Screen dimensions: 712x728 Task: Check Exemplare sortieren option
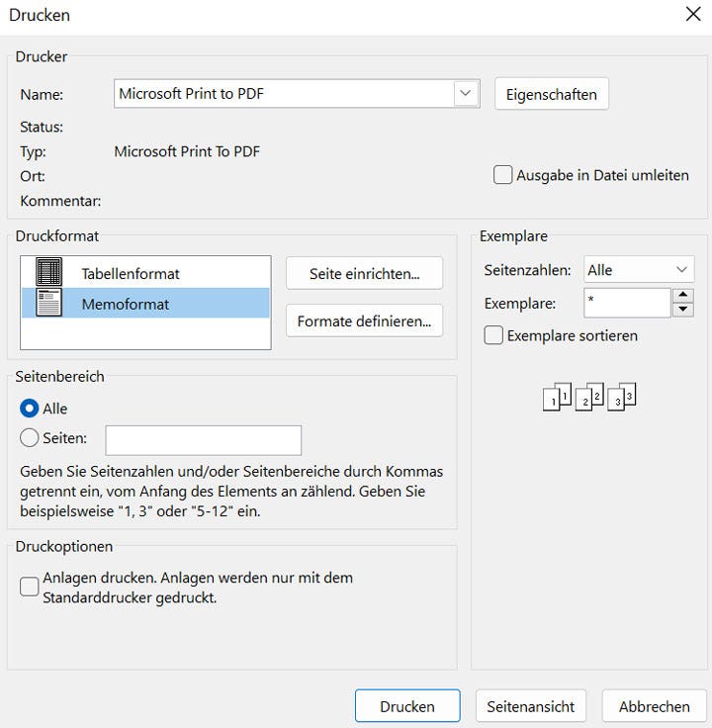(x=494, y=335)
